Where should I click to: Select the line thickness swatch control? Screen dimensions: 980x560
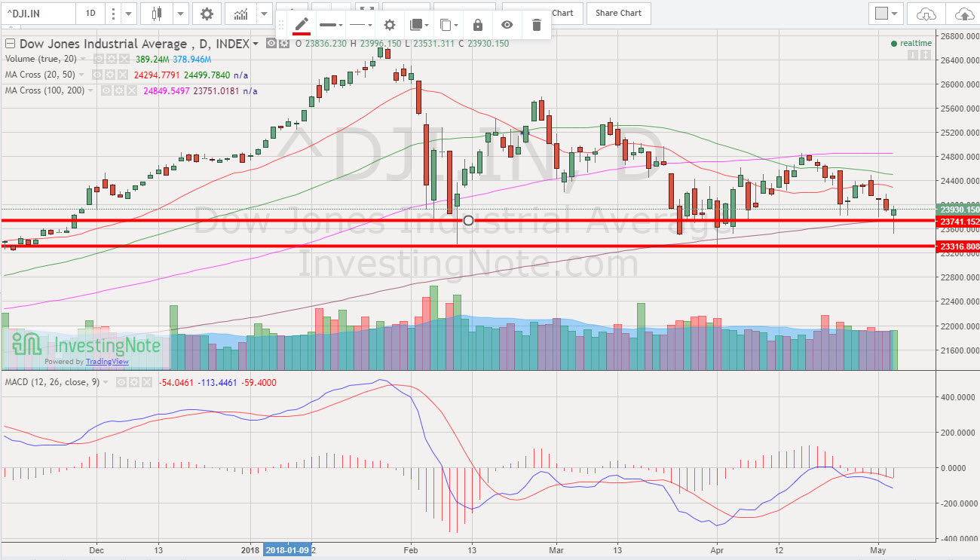pyautogui.click(x=329, y=25)
